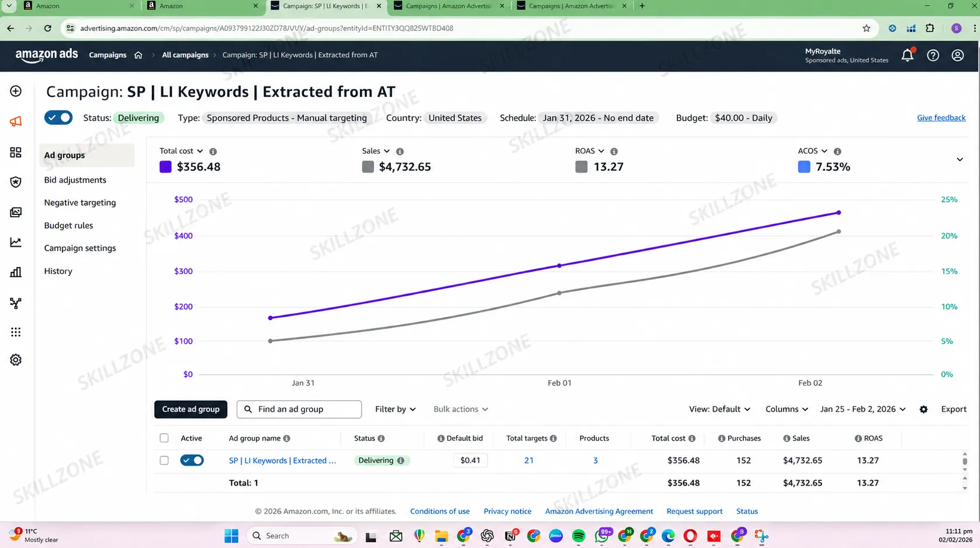Open the bar chart reports icon in sidebar
The height and width of the screenshot is (548, 980).
[16, 272]
